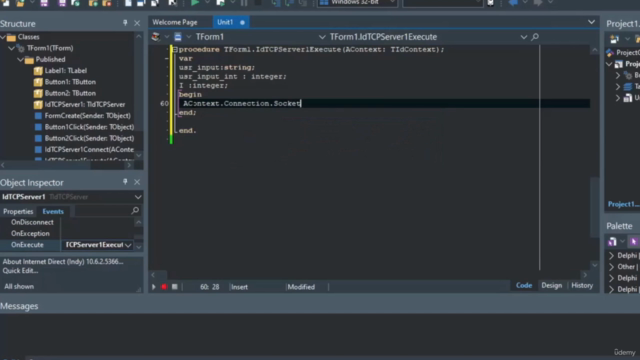Click the grey Forward navigation arrow
640x360 pixels.
(538, 3)
